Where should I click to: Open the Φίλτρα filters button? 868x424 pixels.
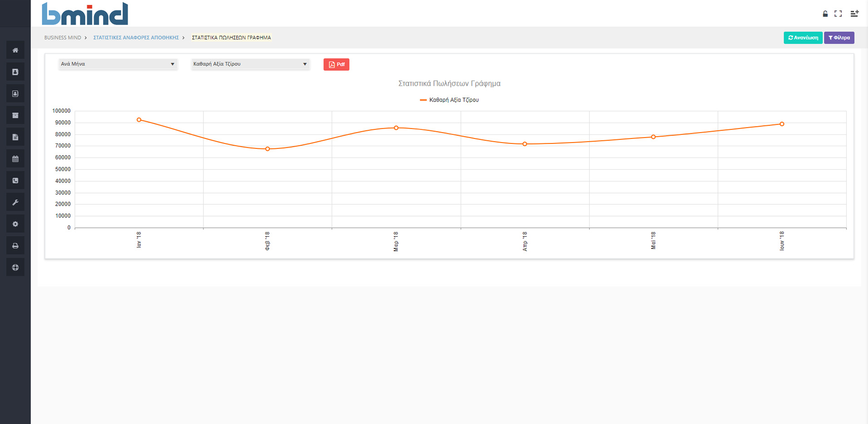click(839, 38)
